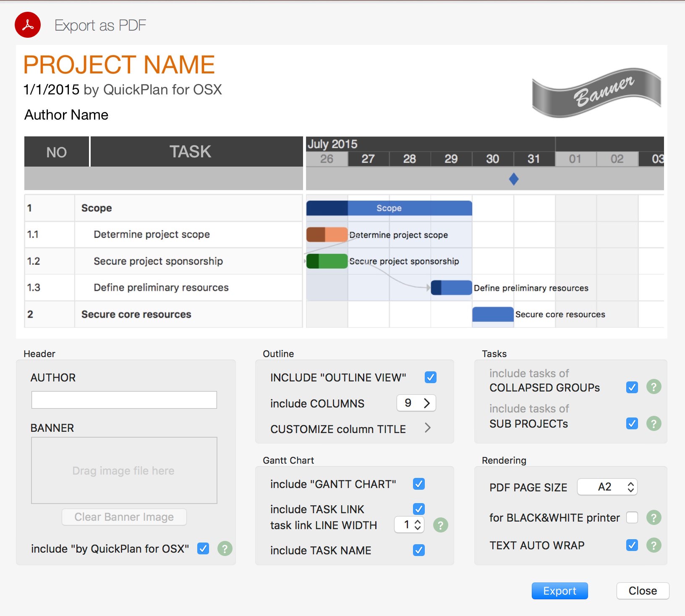685x616 pixels.
Task: Open the PDF PAGE SIZE dropdown
Action: pyautogui.click(x=607, y=487)
